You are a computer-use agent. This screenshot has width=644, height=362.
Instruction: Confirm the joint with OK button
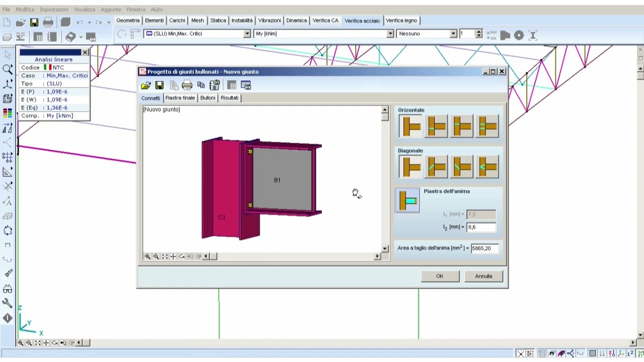pyautogui.click(x=440, y=276)
